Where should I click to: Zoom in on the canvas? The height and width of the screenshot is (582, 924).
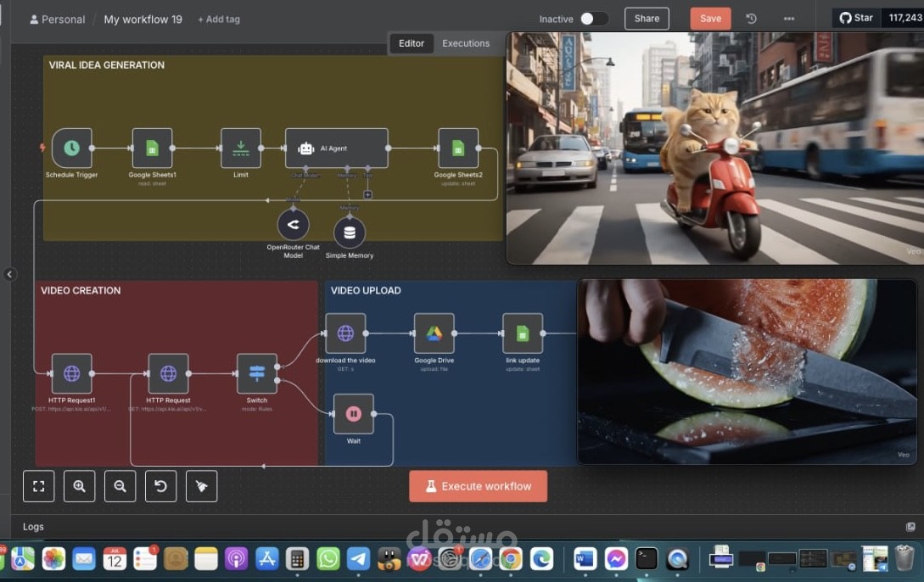point(80,486)
